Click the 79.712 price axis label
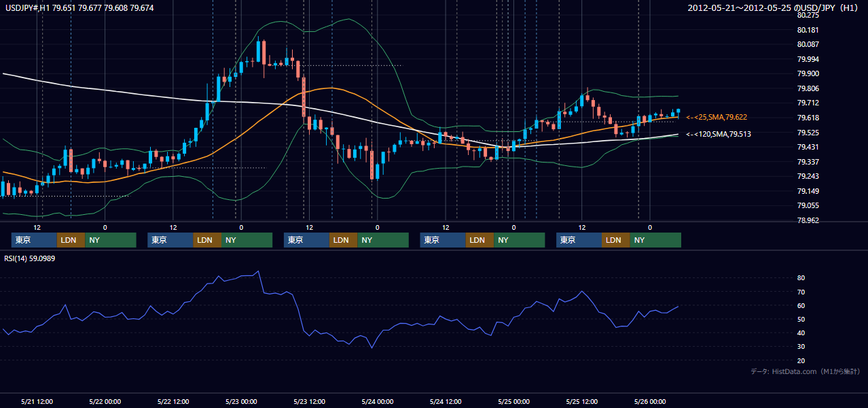This screenshot has width=868, height=408. (808, 103)
